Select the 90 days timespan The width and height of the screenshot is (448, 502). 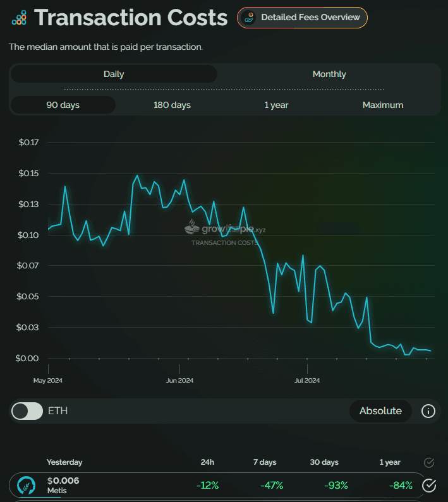coord(63,105)
